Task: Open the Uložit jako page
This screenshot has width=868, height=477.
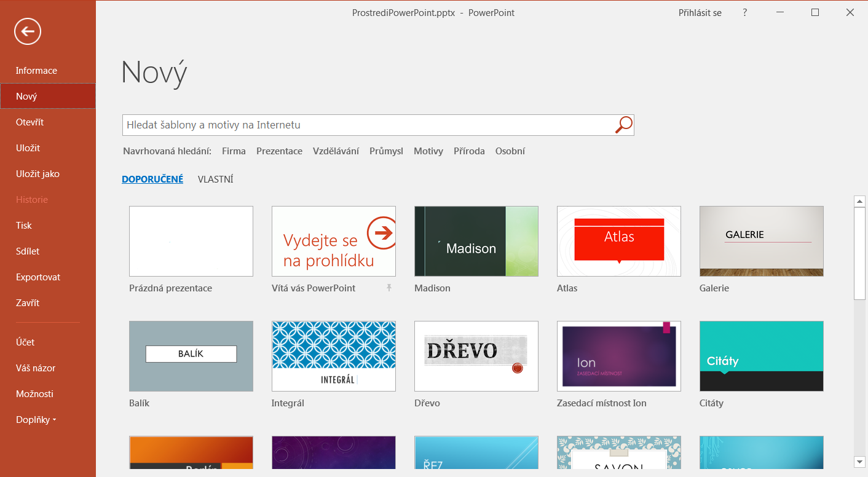Action: point(48,174)
